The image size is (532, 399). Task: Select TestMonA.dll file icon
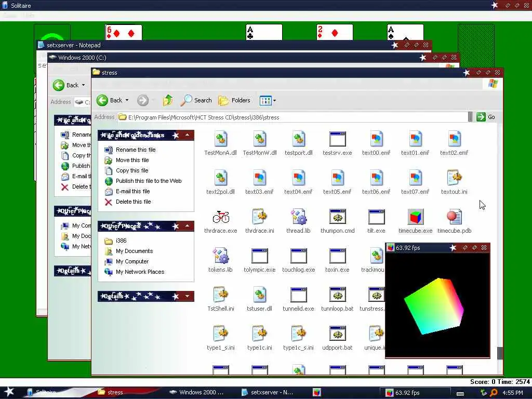tap(220, 139)
